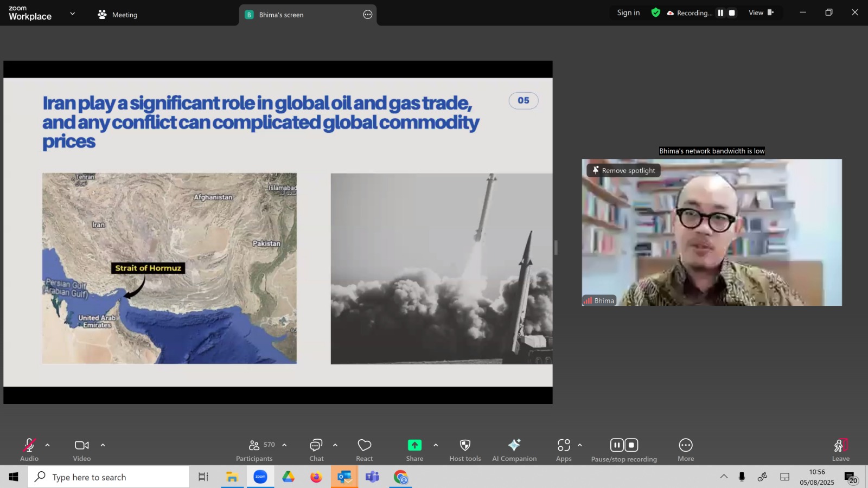Click Bhima's name label on video
The width and height of the screenshot is (868, 488).
tap(599, 300)
